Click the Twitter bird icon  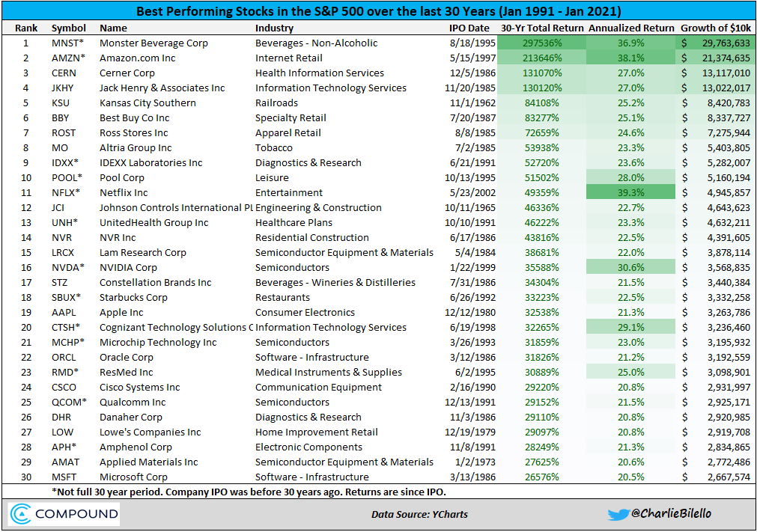618,515
